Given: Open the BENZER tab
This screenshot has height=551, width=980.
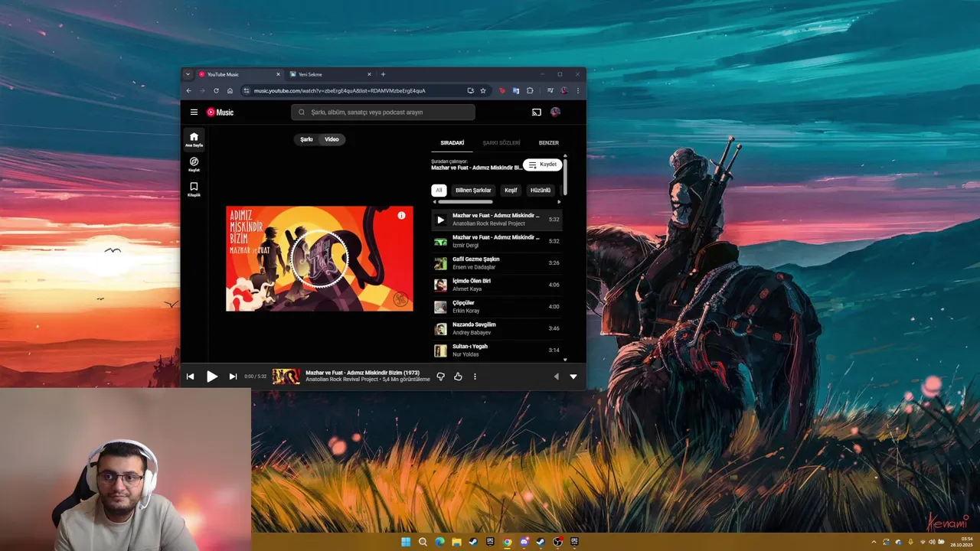Looking at the screenshot, I should (548, 143).
